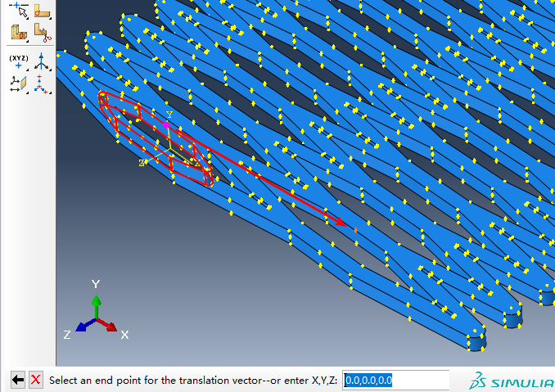Select the Partition Edge tool
The height and width of the screenshot is (392, 555).
19,11
